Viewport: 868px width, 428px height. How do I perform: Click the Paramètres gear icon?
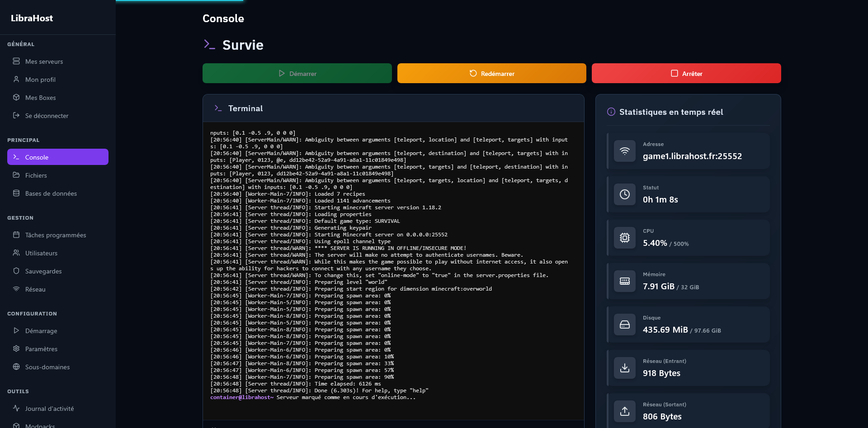16,348
